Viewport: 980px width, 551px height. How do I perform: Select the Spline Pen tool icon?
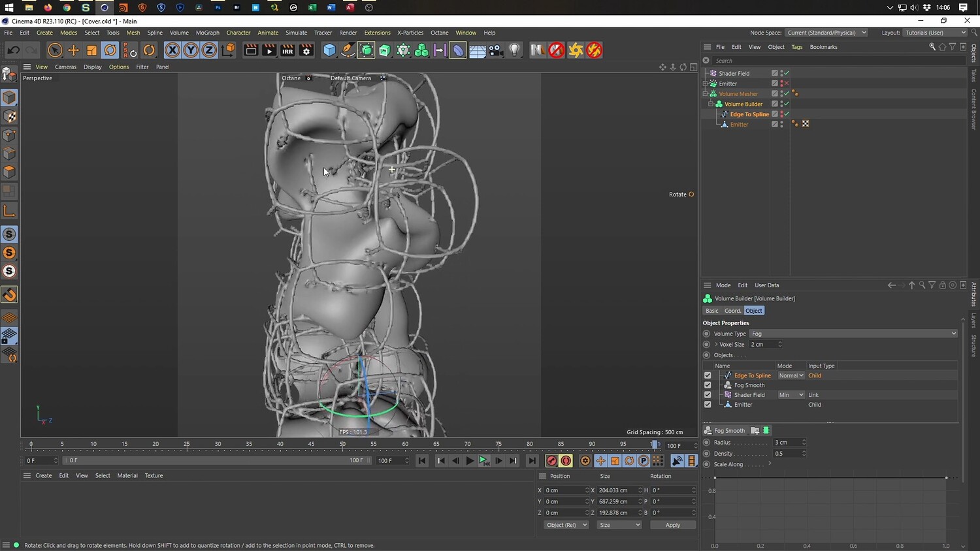pyautogui.click(x=348, y=50)
